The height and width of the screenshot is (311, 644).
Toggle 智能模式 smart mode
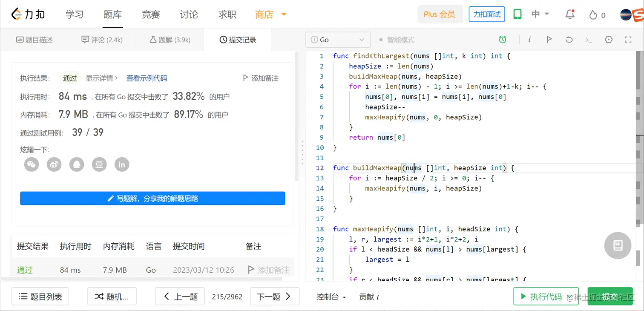(x=397, y=40)
